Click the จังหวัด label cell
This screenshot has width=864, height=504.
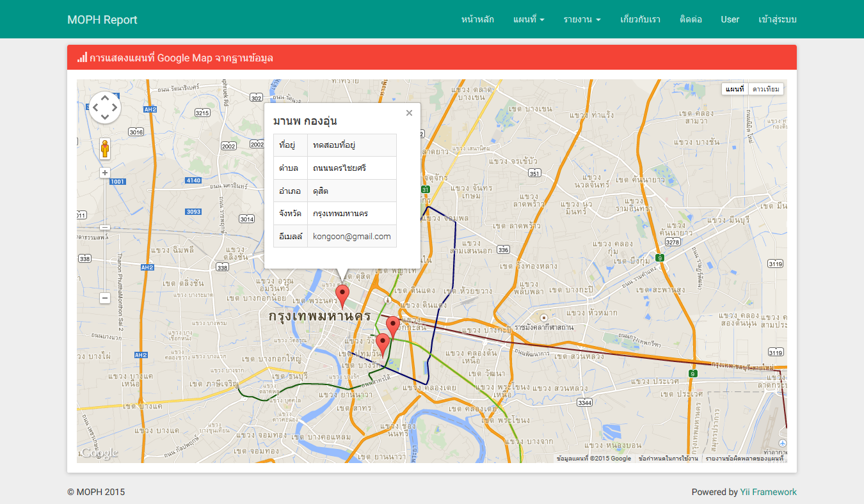(x=291, y=213)
